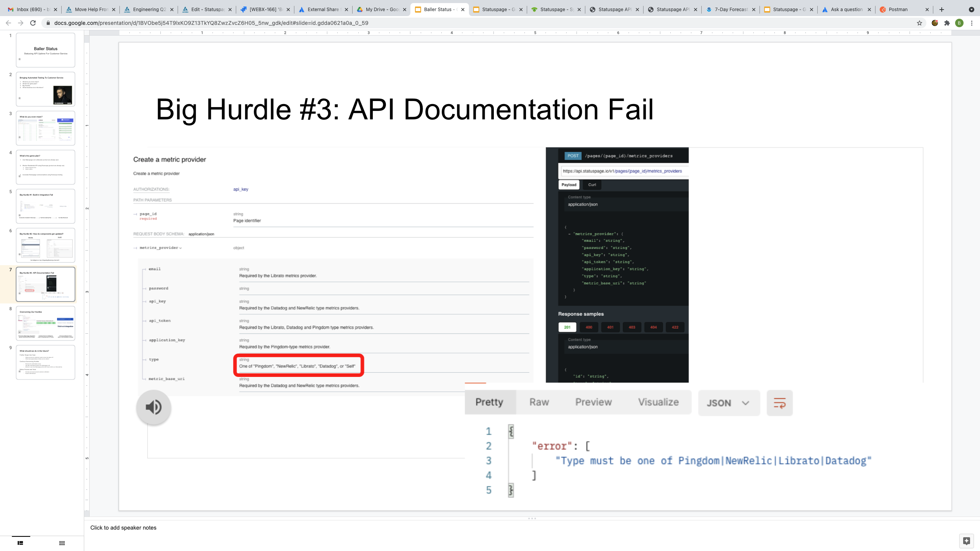Switch to filmstrip view icon
980x551 pixels.
point(20,543)
